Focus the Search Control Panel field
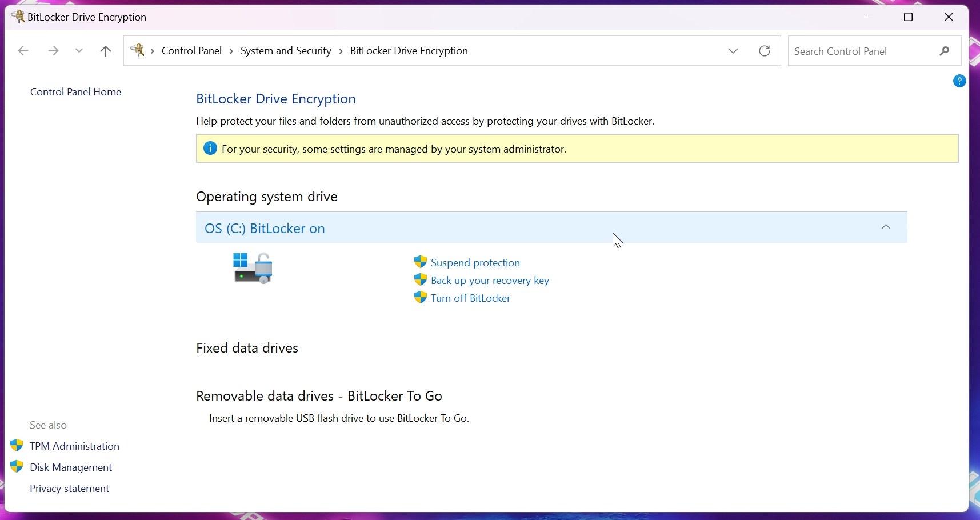 coord(874,51)
